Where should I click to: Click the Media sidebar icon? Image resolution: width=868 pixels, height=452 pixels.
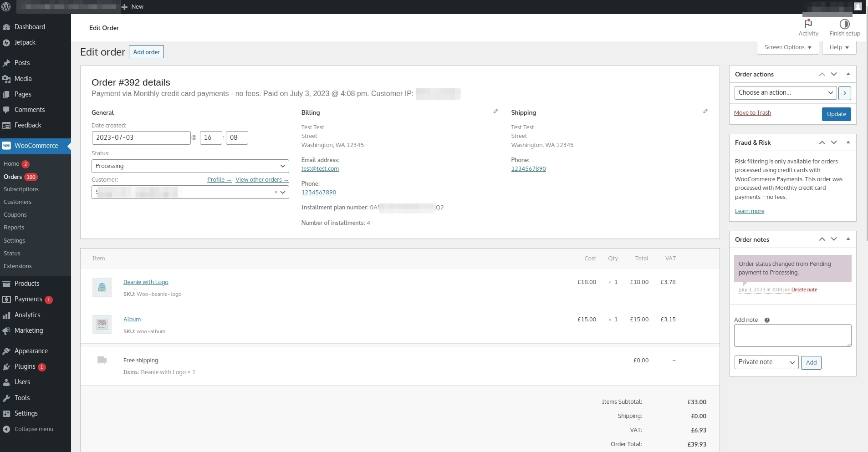[6, 79]
